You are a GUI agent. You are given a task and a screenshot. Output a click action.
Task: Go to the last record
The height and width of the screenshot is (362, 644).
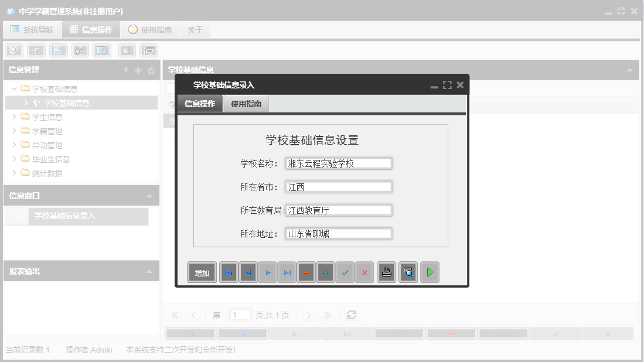tap(287, 272)
